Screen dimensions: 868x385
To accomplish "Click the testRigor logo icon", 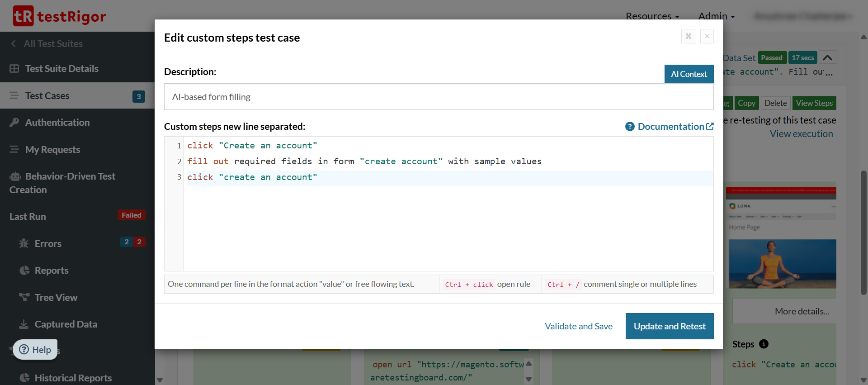I will click(x=23, y=16).
